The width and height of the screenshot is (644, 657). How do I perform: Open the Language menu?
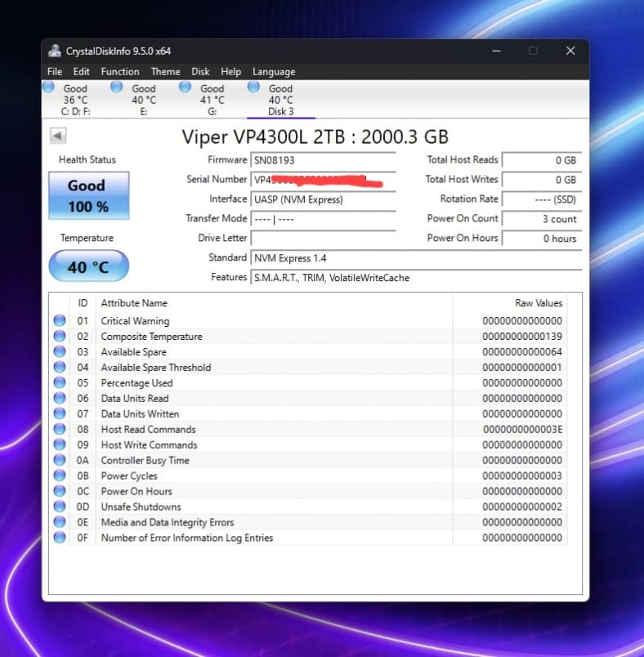[273, 72]
